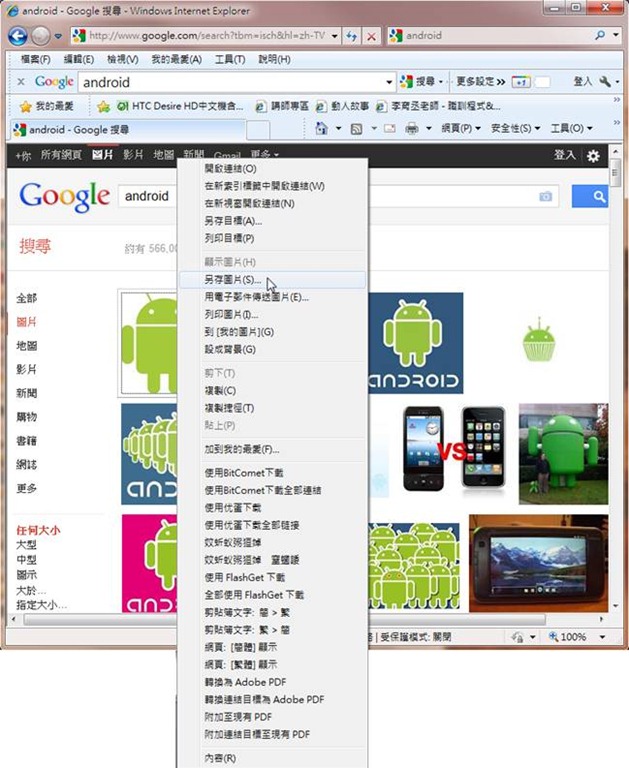
Task: Click the vertical scrollbar up arrow
Action: click(x=616, y=152)
